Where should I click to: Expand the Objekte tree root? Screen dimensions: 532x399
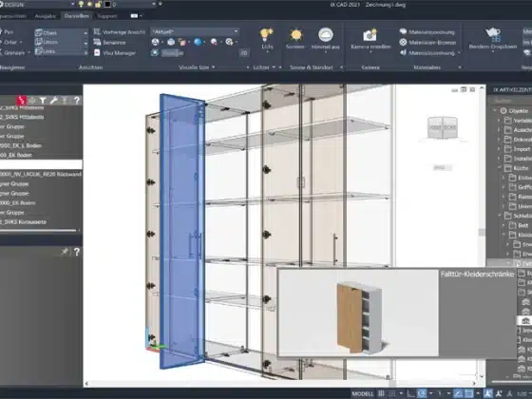click(495, 110)
